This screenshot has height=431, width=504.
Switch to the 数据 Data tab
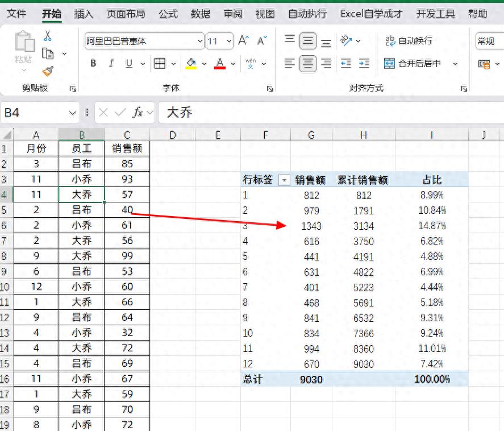pos(200,14)
